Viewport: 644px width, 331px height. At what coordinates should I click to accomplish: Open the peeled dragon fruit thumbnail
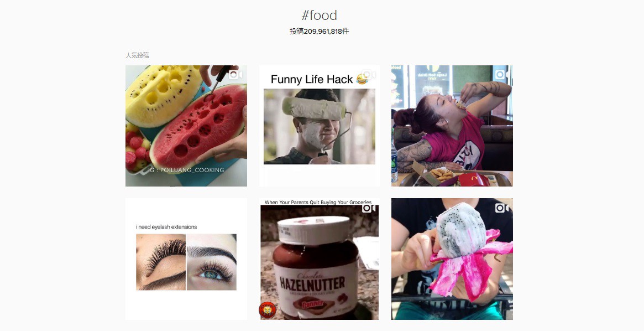(452, 259)
